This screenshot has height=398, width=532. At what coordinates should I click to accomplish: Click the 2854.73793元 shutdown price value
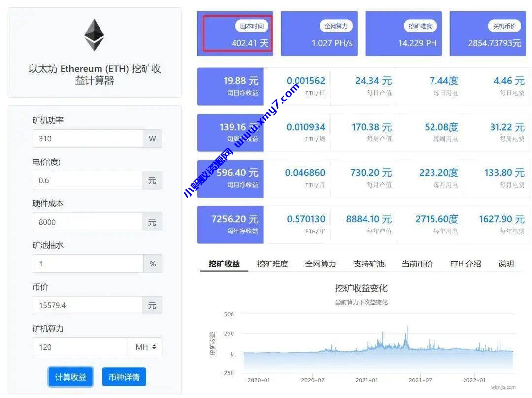495,43
